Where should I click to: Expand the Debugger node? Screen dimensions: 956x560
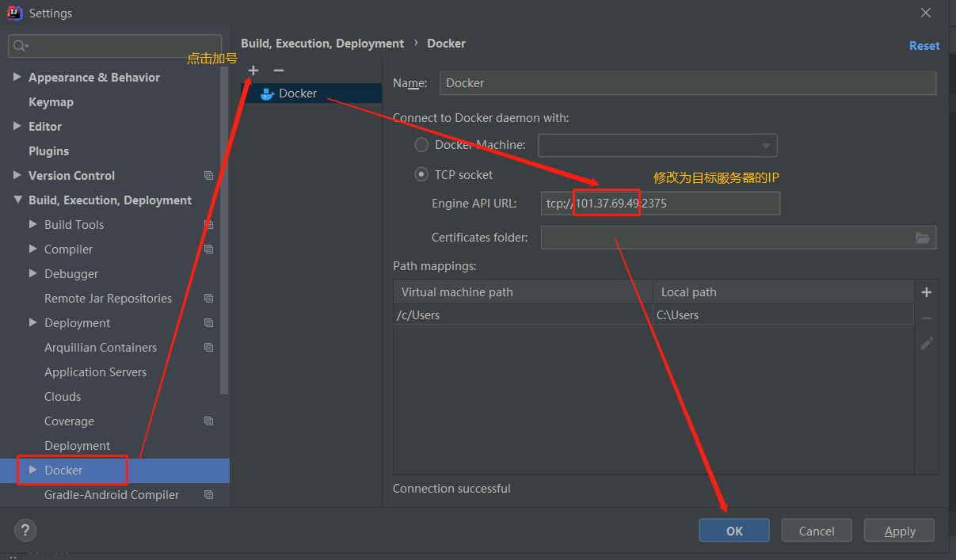33,273
